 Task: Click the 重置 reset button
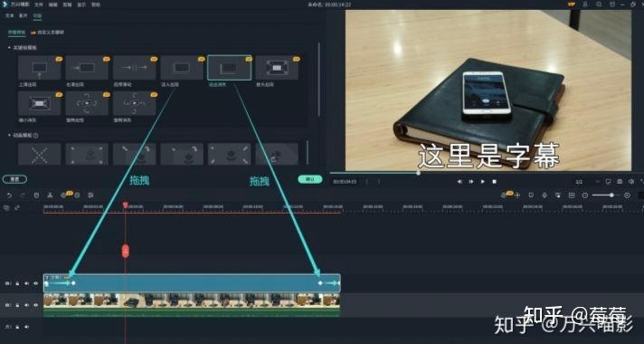click(14, 179)
